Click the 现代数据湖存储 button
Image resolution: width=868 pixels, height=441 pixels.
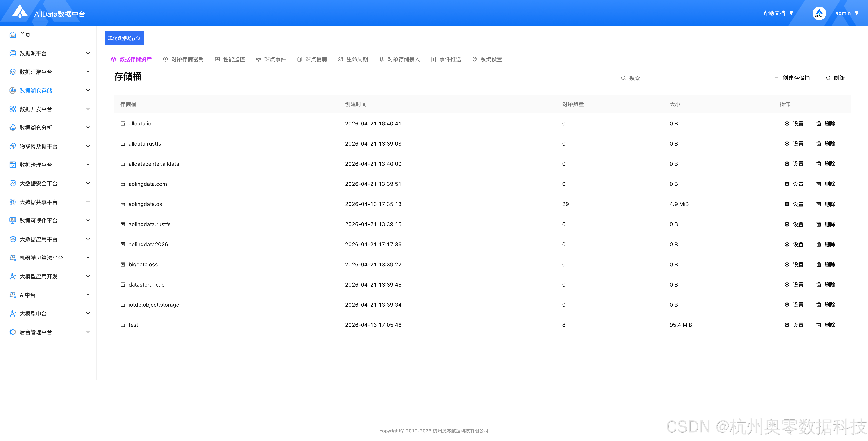pyautogui.click(x=124, y=38)
